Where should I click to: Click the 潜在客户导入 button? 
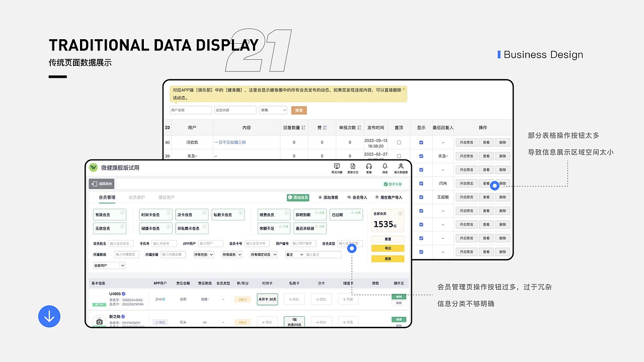click(x=388, y=198)
